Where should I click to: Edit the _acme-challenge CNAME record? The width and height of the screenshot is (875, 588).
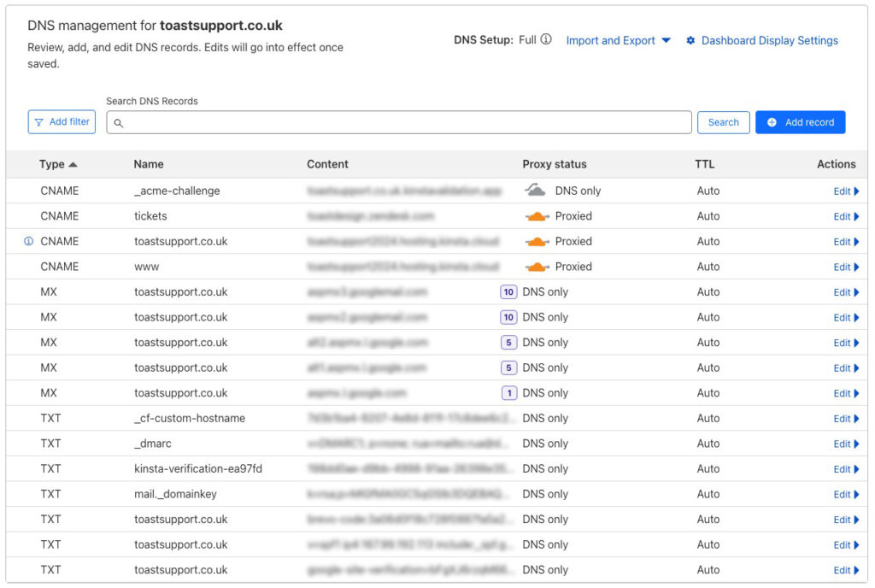coord(846,191)
